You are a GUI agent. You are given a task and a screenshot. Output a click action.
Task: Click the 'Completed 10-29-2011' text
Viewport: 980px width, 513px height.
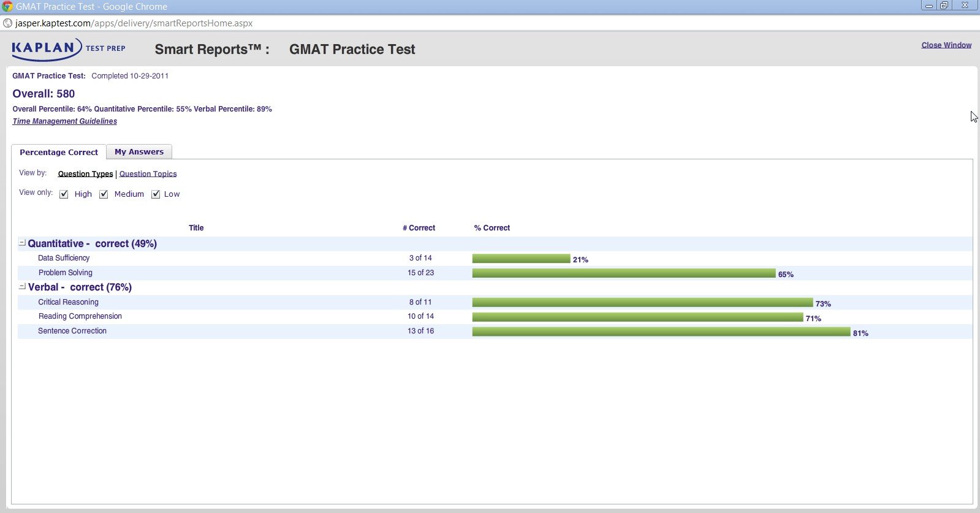point(130,76)
